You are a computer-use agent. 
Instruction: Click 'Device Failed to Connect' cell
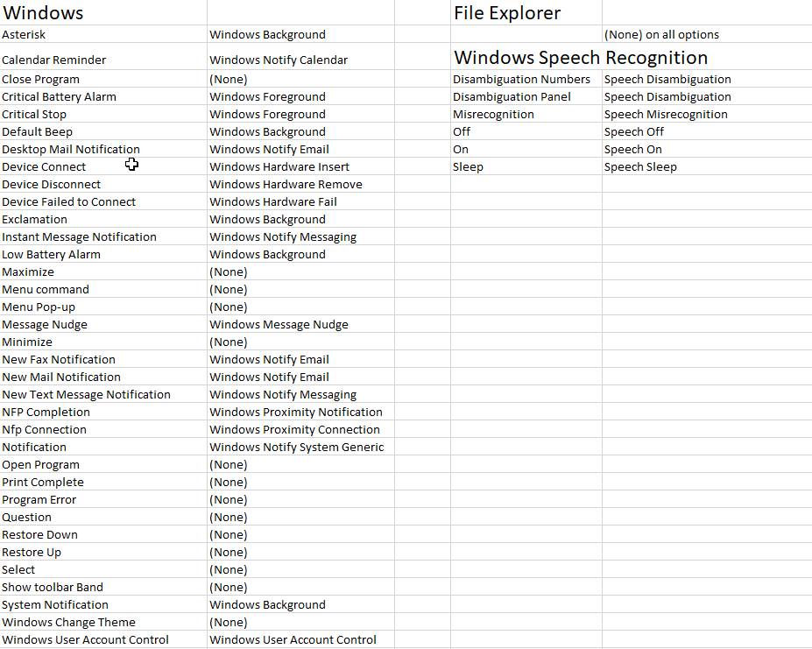103,201
